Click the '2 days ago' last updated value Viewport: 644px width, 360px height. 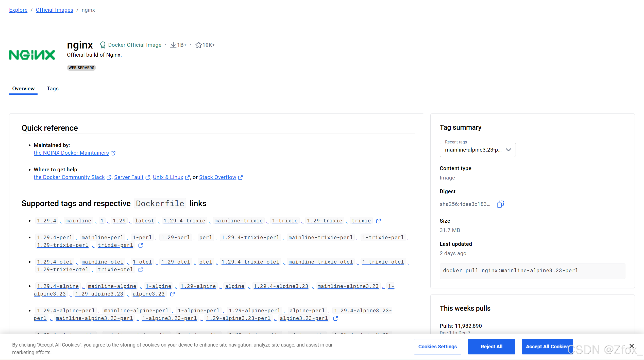coord(453,253)
